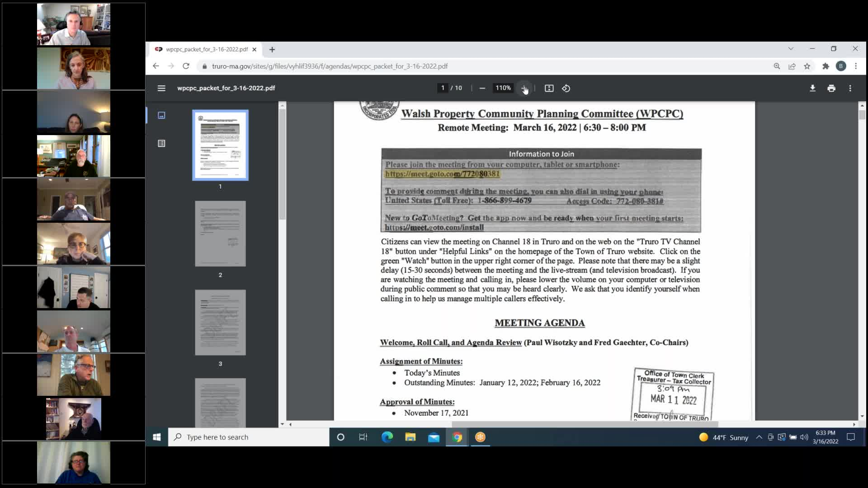Bookmark the page with the star
Viewport: 868px width, 488px height.
point(807,66)
